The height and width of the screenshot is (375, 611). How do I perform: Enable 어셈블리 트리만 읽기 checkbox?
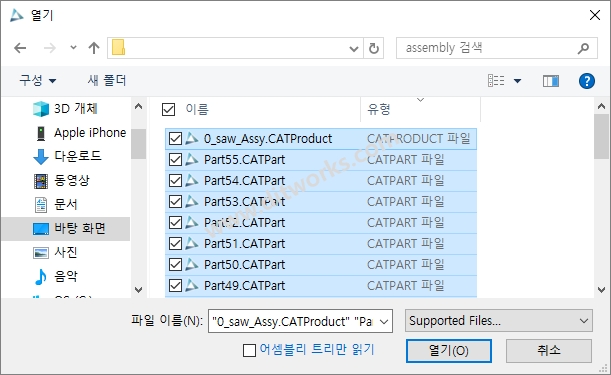click(x=249, y=350)
